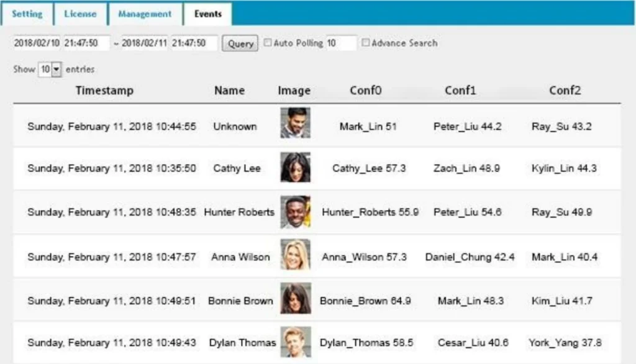Select the cell Hunter_Roberts 55.9
Image resolution: width=636 pixels, height=364 pixels.
tap(370, 212)
